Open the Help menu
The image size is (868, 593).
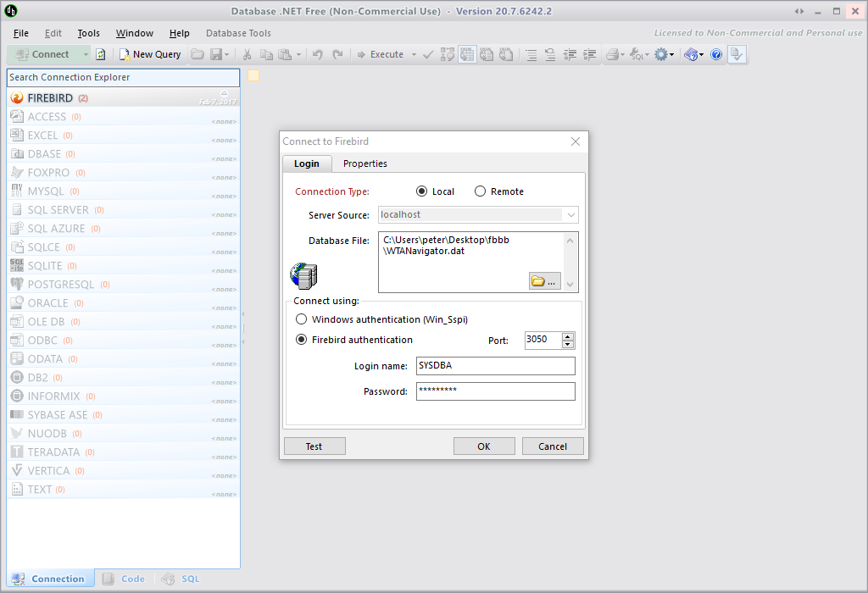coord(180,33)
